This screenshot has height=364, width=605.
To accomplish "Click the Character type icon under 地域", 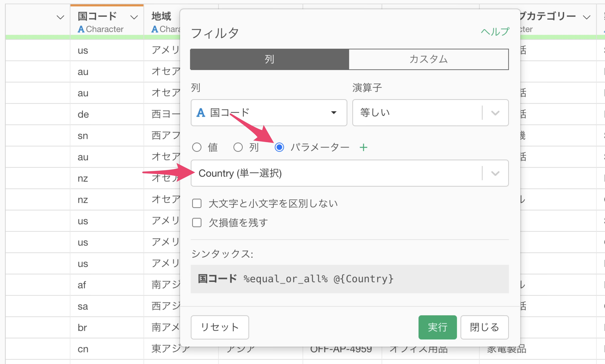I will (155, 29).
